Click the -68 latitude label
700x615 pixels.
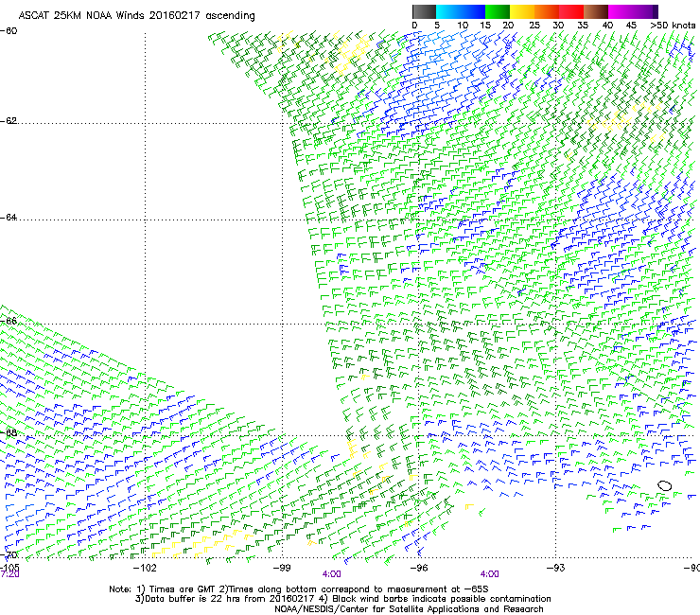9,433
